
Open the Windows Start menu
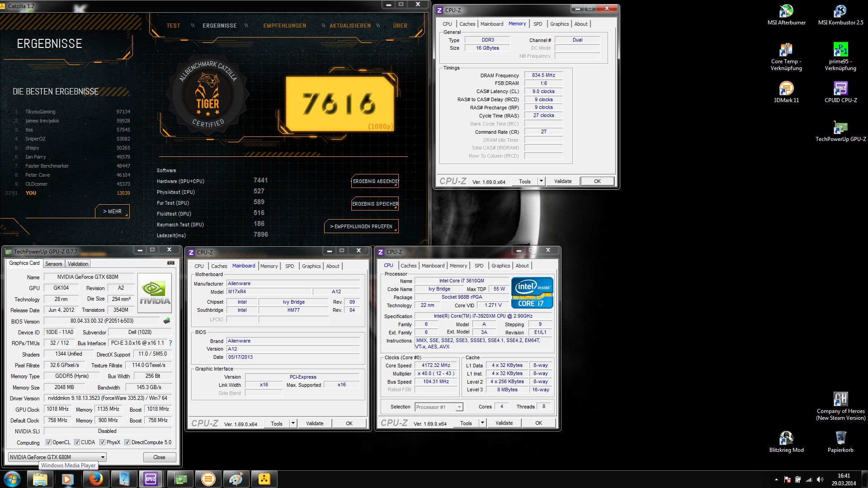coord(12,479)
